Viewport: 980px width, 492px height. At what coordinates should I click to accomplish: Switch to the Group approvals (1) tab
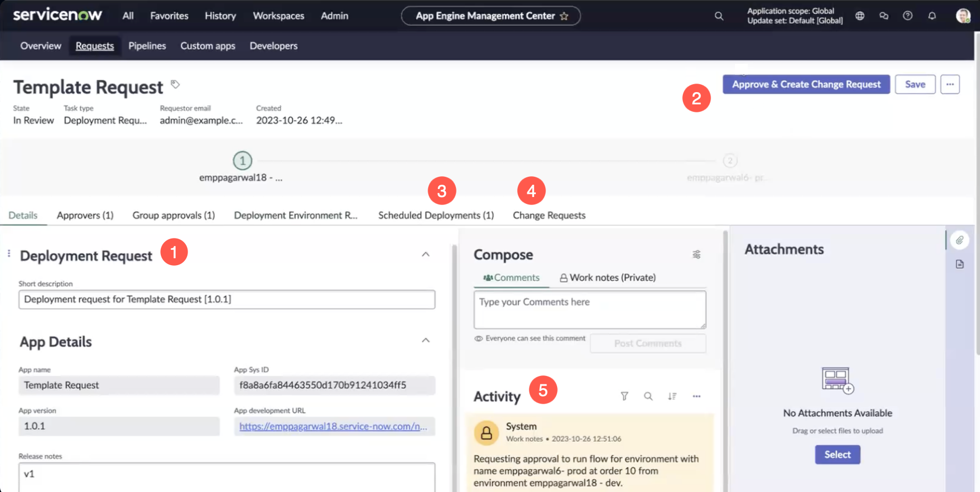click(x=174, y=215)
